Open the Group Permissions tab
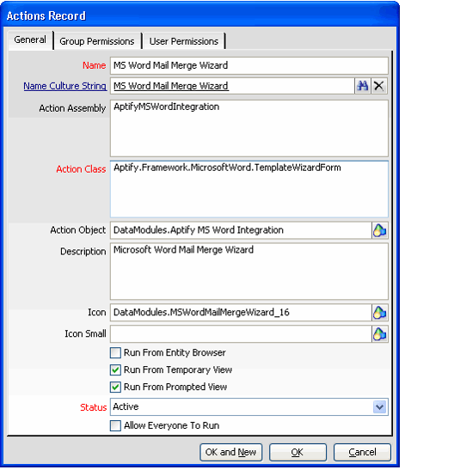Image resolution: width=454 pixels, height=476 pixels. pyautogui.click(x=97, y=41)
